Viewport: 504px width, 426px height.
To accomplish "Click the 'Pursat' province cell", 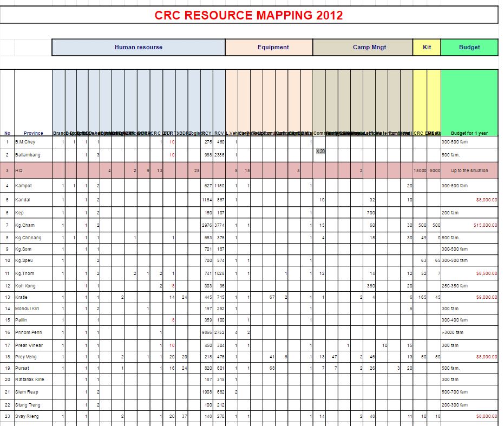I will tap(34, 368).
